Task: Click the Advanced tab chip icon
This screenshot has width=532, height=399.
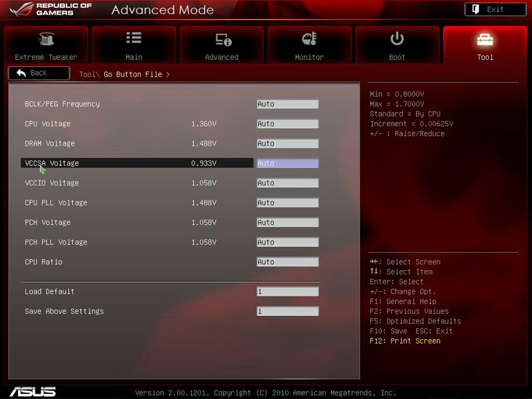Action: 222,39
